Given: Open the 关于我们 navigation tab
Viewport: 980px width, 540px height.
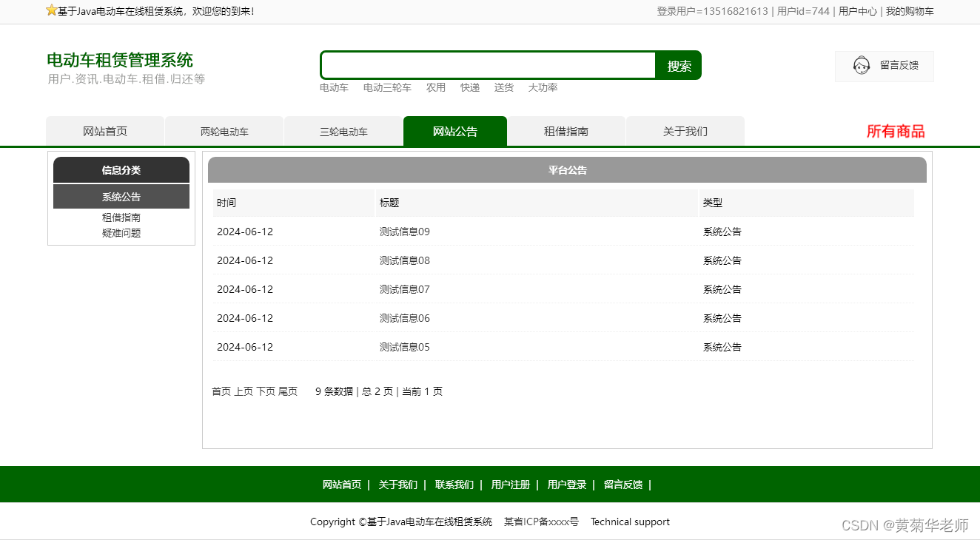Looking at the screenshot, I should (x=685, y=131).
